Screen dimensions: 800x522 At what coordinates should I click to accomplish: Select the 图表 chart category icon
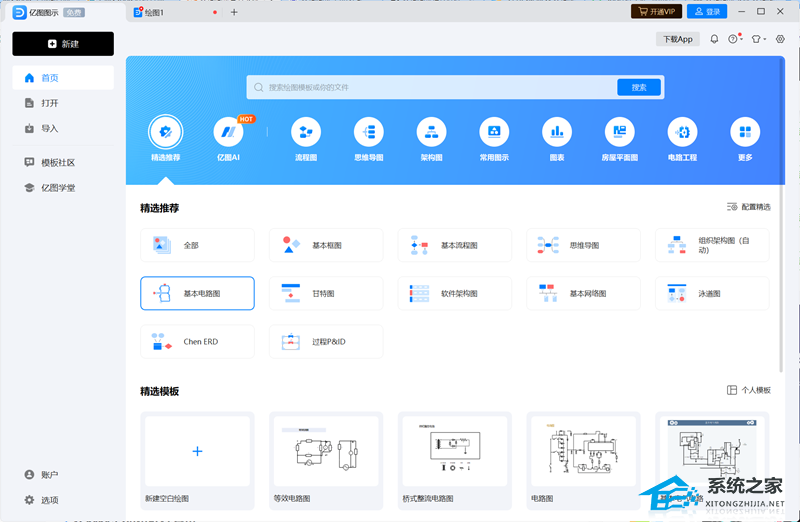coord(556,132)
